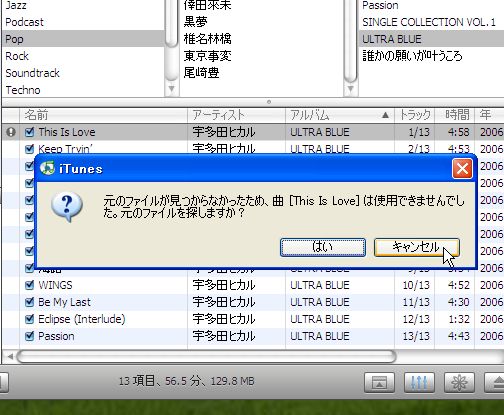
Task: Click the horizontal scrollbar under the song list
Action: pyautogui.click(x=206, y=357)
